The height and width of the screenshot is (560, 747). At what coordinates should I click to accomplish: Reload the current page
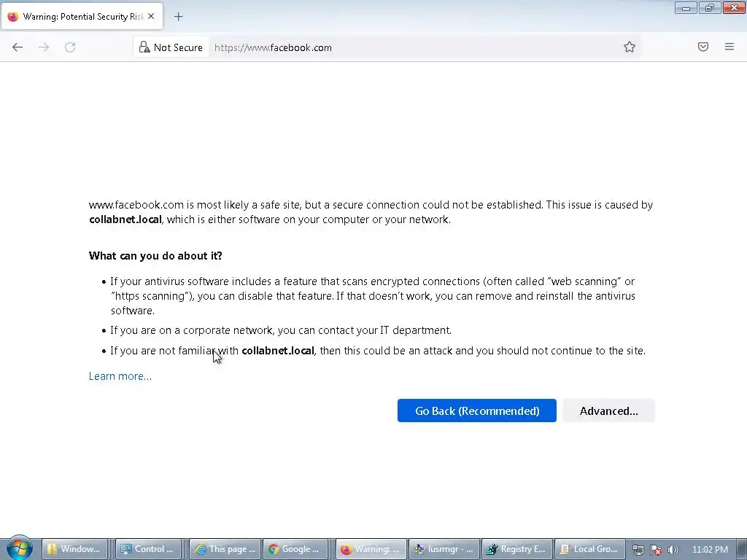70,47
